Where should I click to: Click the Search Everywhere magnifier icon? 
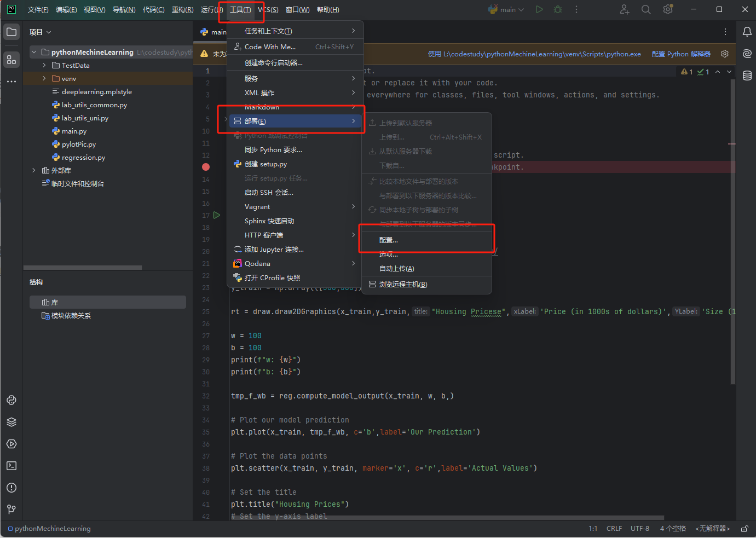point(646,9)
